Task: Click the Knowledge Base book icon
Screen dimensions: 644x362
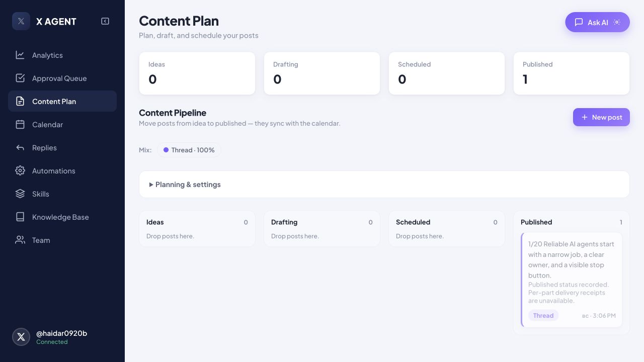Action: 20,217
